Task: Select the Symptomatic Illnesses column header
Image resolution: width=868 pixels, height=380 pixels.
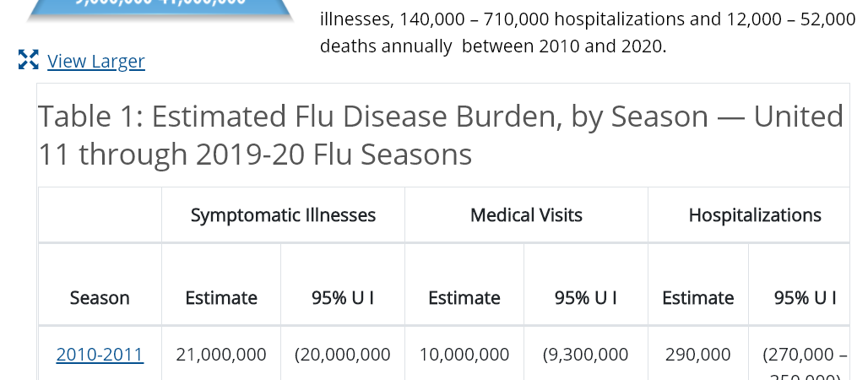Action: [283, 215]
